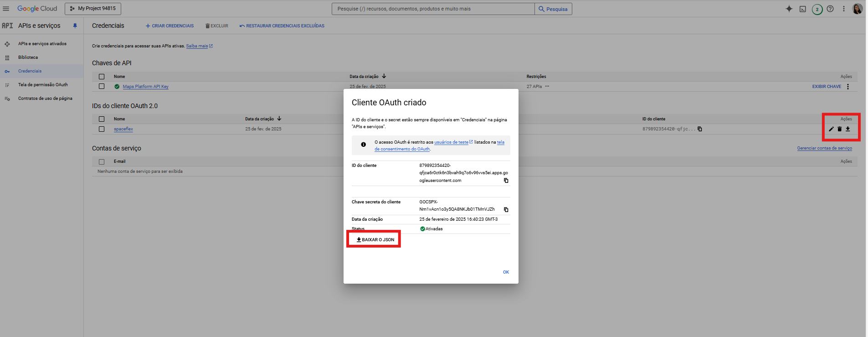This screenshot has height=337, width=868.
Task: Toggle select-all checkbox in Chaves de API header
Action: point(102,77)
